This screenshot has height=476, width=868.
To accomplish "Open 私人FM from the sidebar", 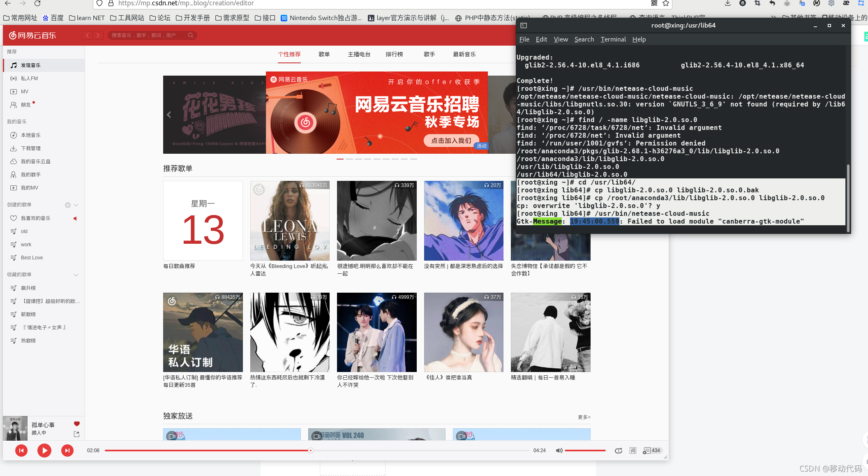I will click(x=29, y=78).
